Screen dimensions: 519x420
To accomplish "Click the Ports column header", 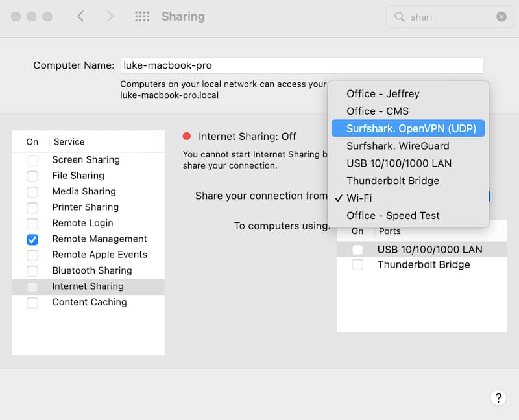I will point(390,231).
